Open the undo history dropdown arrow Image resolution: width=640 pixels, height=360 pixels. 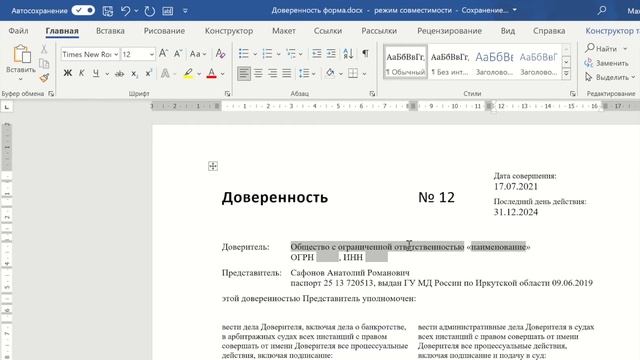[x=136, y=11]
